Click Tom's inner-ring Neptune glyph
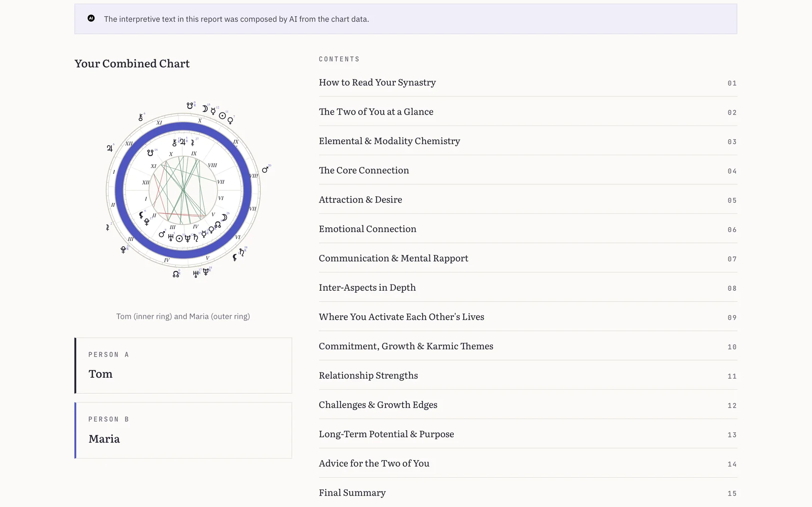 [x=188, y=238]
